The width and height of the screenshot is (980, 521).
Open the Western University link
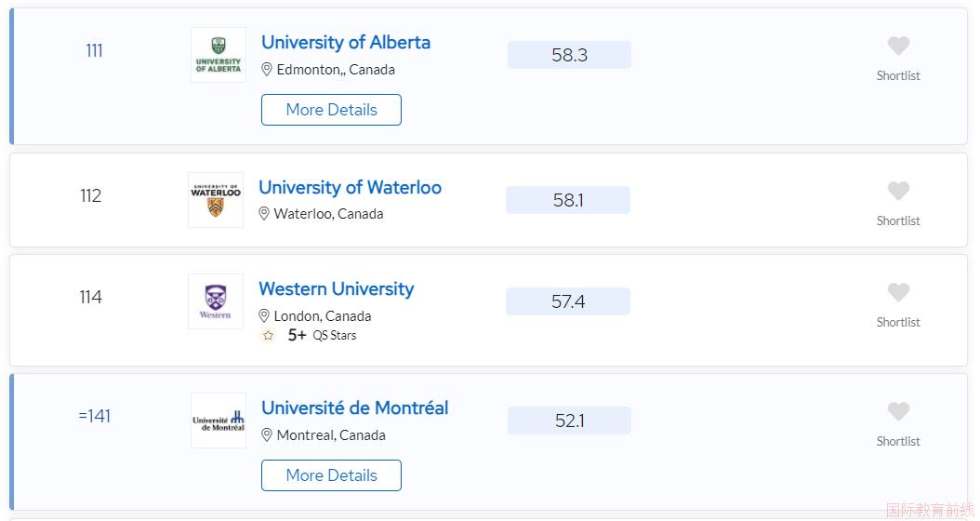337,289
